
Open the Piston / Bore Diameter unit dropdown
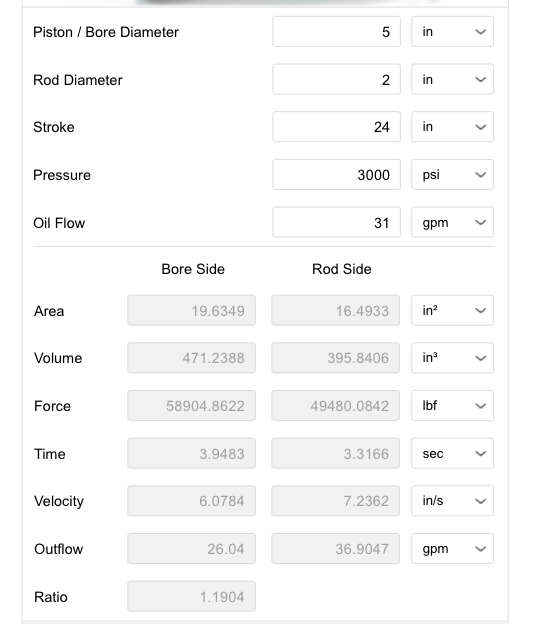point(452,31)
